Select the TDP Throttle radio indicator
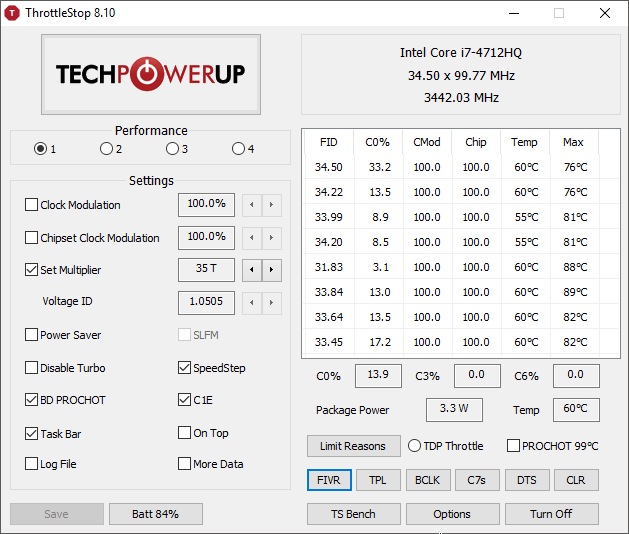The width and height of the screenshot is (629, 534). coord(414,446)
